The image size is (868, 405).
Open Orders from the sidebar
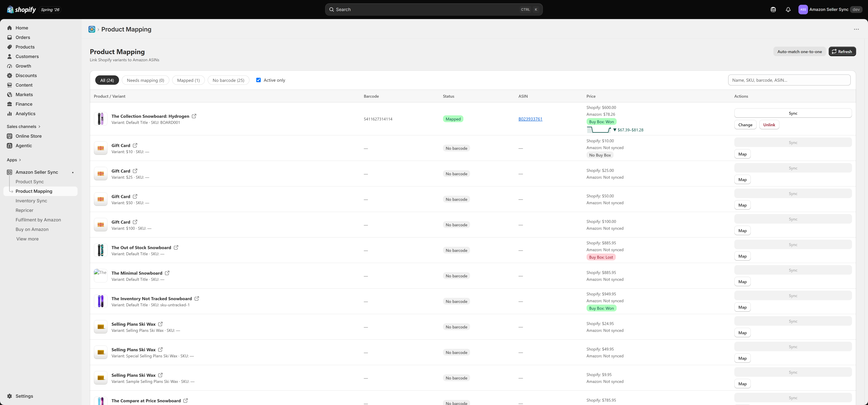coord(23,37)
